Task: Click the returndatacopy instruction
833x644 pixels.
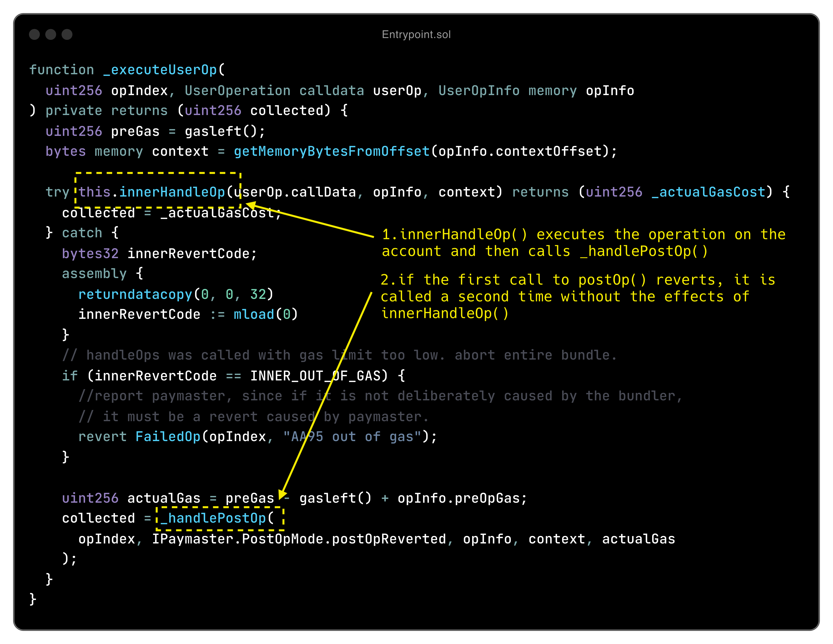Action: [135, 294]
